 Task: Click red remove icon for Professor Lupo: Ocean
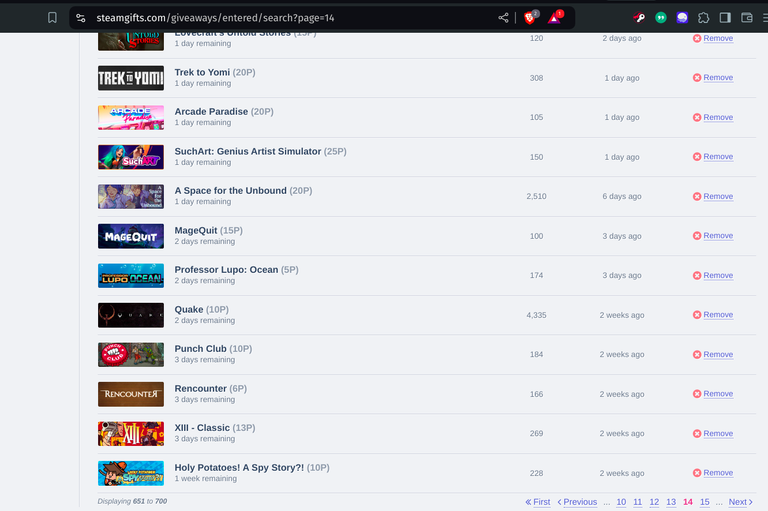[x=697, y=275]
